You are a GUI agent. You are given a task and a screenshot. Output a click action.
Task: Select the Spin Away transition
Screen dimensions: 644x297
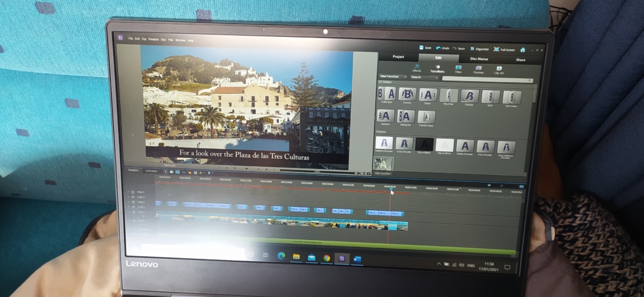tap(511, 99)
